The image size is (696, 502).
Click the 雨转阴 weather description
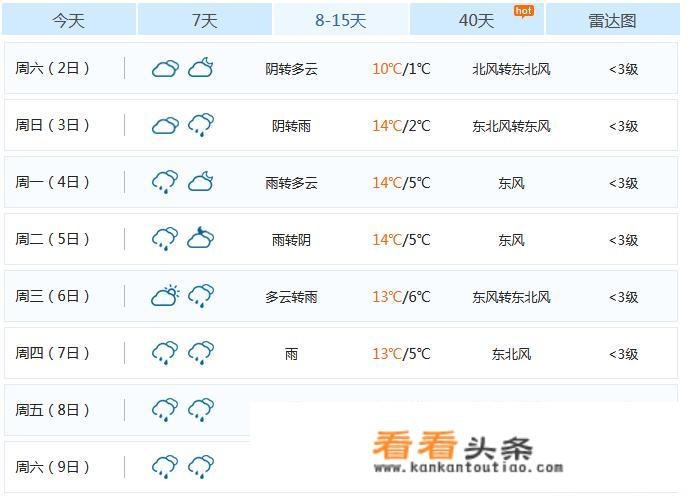click(291, 240)
